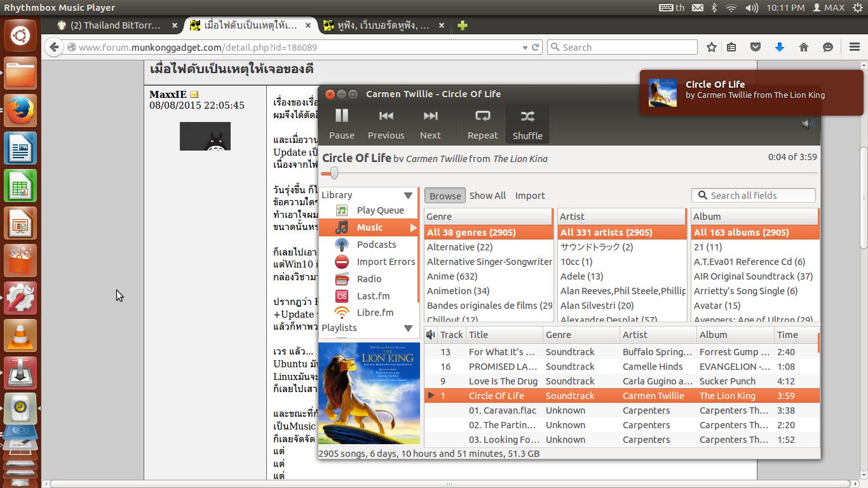
Task: Open LibreOffice Writer from launcher
Action: pyautogui.click(x=20, y=148)
